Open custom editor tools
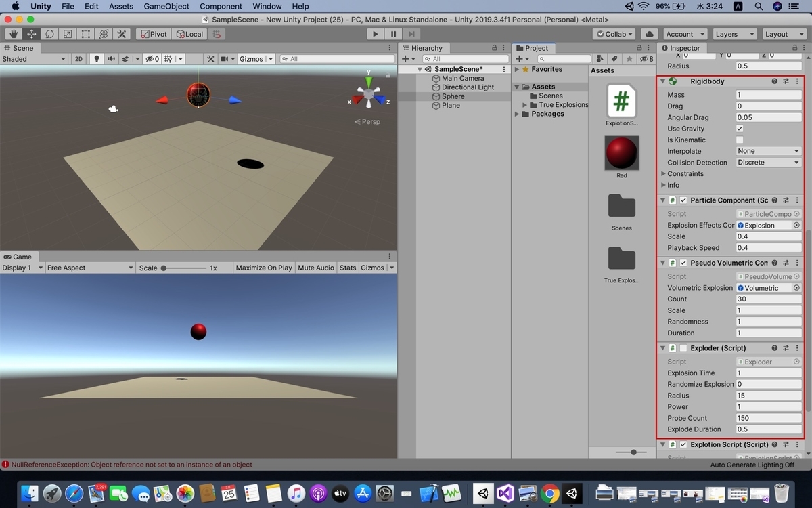The height and width of the screenshot is (508, 812). pos(122,34)
